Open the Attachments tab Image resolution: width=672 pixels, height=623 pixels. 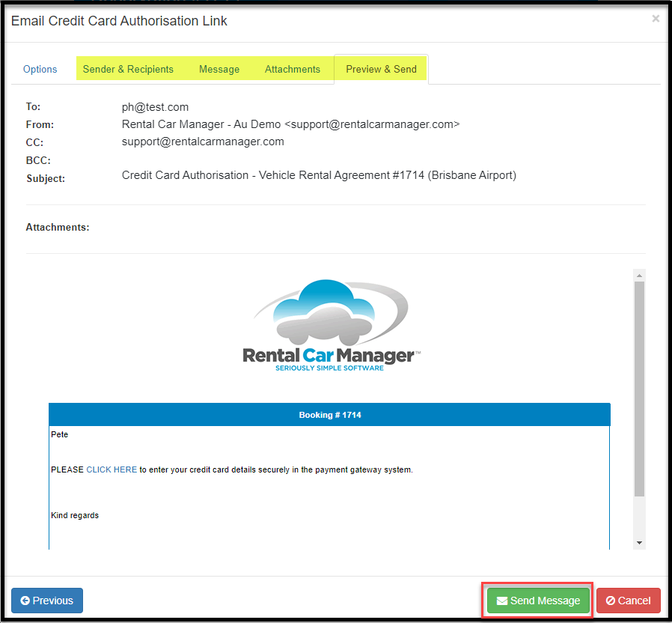pos(292,68)
